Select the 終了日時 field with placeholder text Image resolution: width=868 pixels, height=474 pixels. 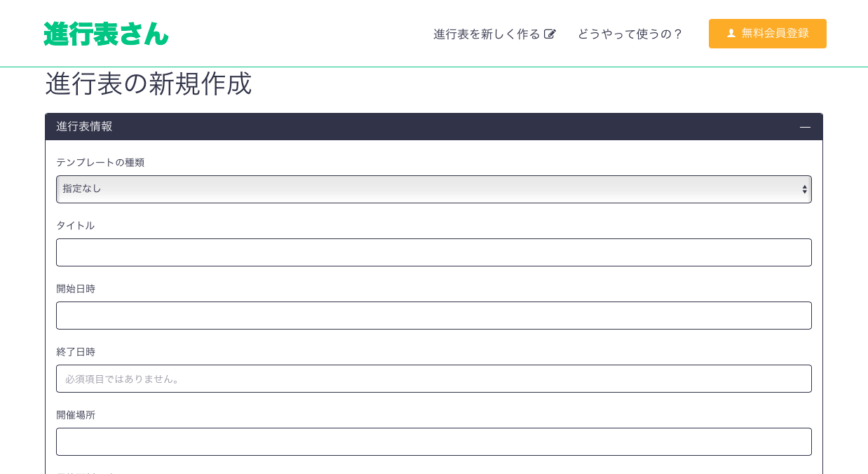433,379
